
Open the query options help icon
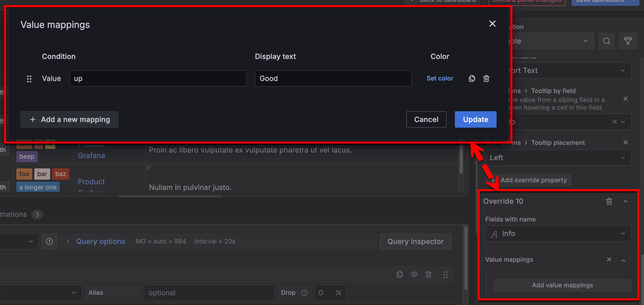click(x=49, y=241)
